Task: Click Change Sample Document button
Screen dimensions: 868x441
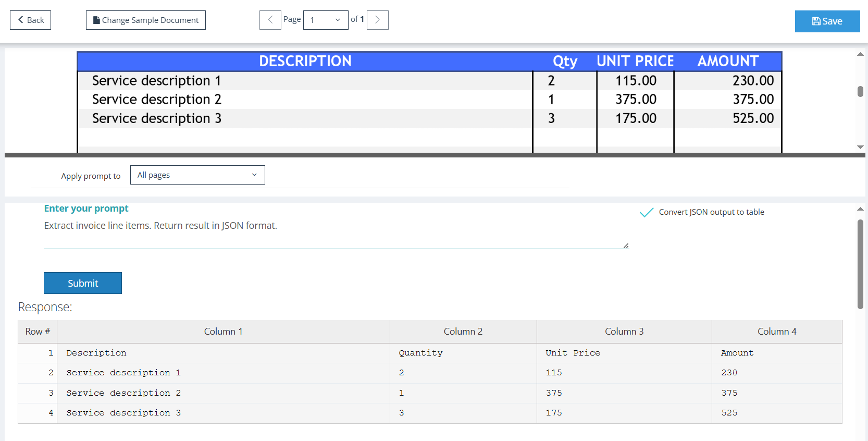Action: coord(146,20)
